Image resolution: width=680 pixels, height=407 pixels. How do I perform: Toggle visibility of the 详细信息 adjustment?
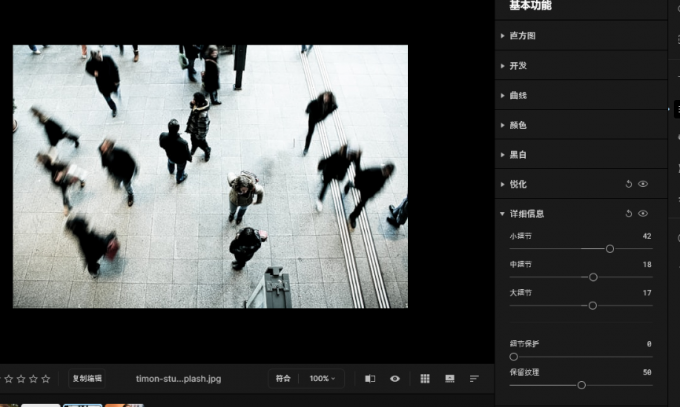[x=643, y=213]
